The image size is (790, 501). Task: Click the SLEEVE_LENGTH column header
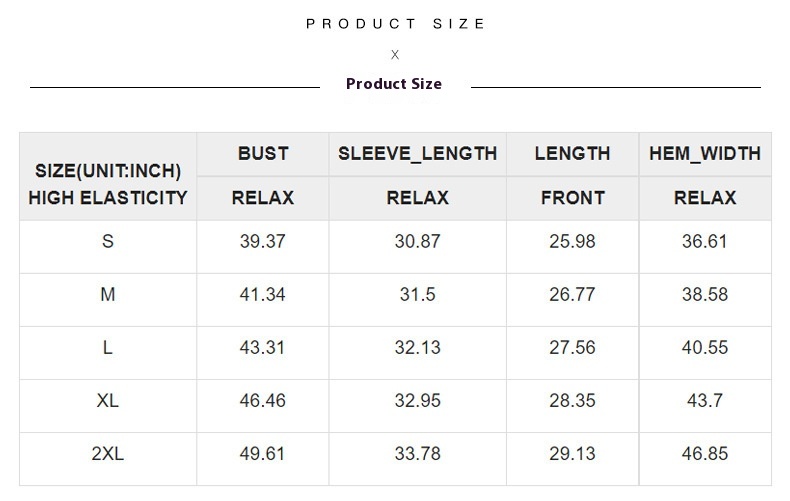click(417, 154)
